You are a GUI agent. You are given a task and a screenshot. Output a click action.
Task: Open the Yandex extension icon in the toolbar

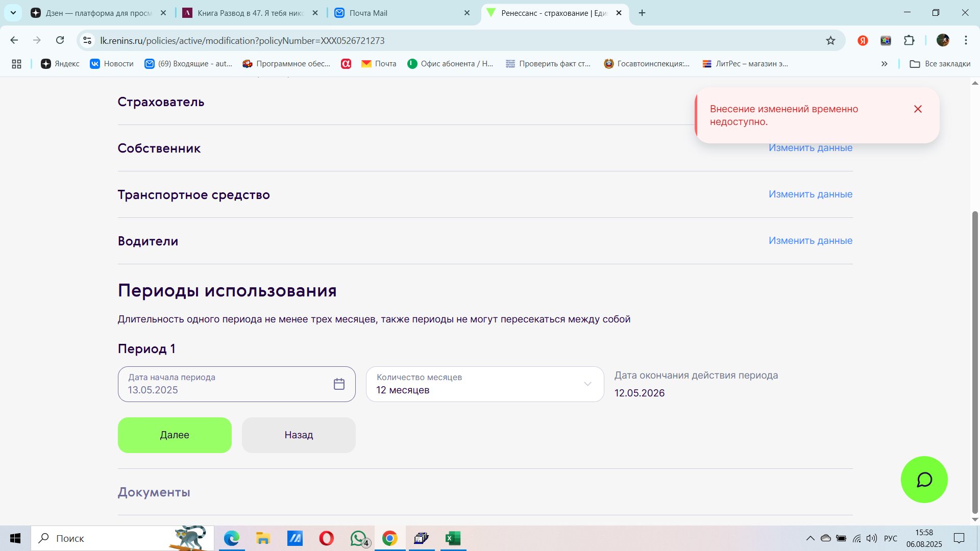tap(863, 41)
